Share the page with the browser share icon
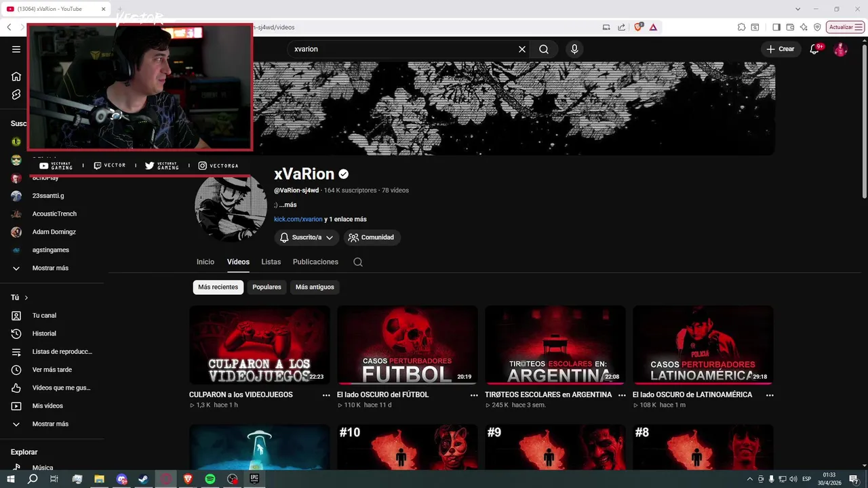The height and width of the screenshot is (488, 868). click(x=622, y=27)
